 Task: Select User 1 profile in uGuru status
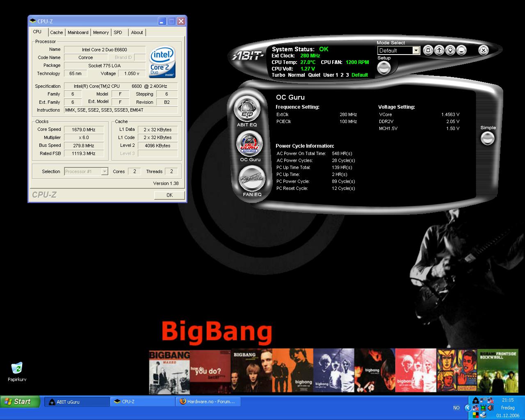pyautogui.click(x=331, y=75)
